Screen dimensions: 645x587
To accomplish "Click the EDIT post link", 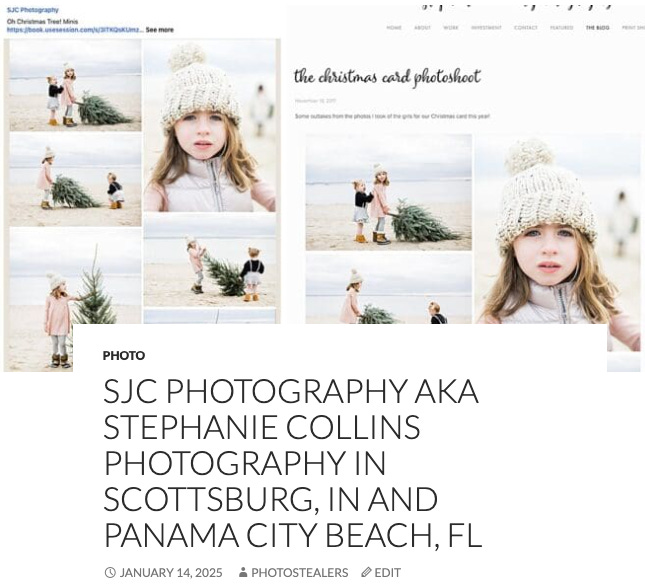I will point(387,573).
